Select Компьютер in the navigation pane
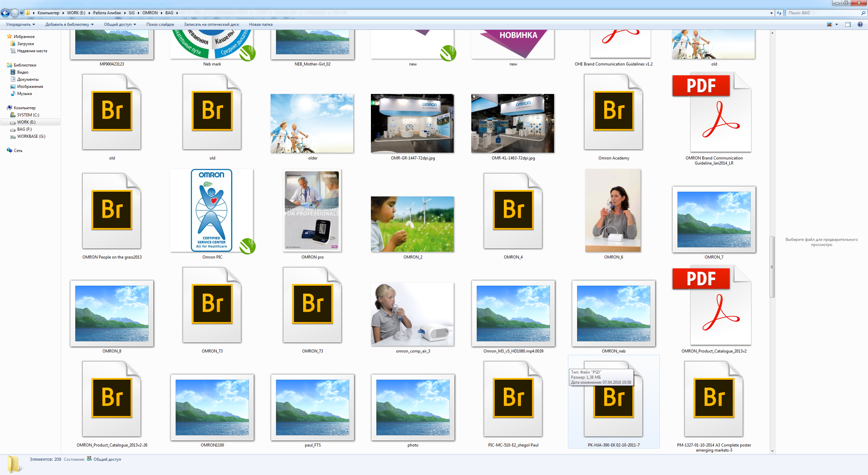The width and height of the screenshot is (868, 475). (x=24, y=108)
